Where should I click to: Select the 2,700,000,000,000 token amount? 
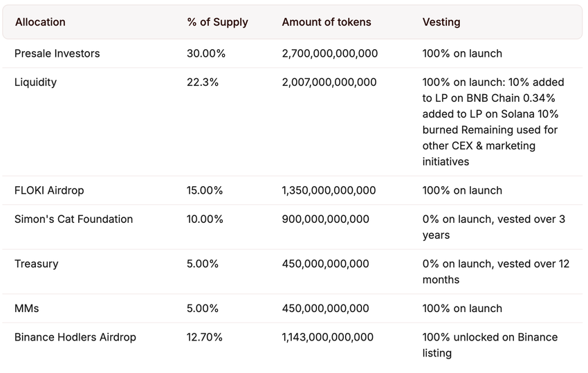click(330, 53)
